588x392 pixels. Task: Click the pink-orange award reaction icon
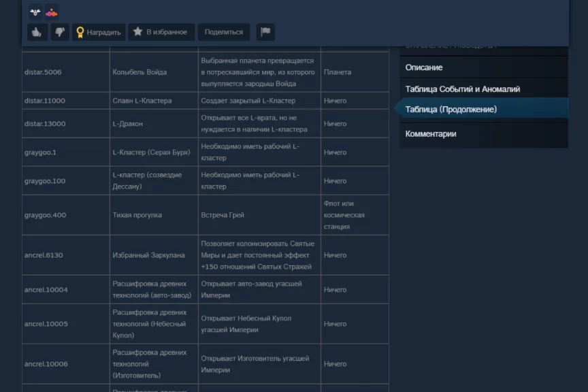coord(52,12)
